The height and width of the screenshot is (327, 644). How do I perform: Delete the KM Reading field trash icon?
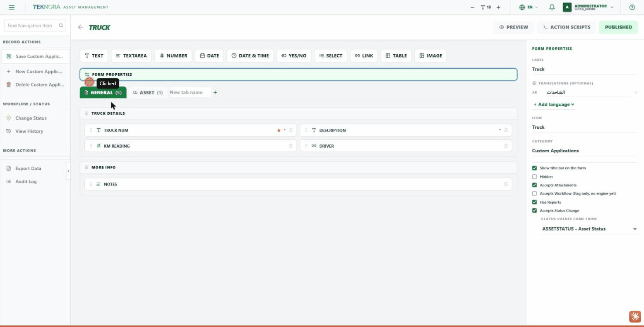291,146
